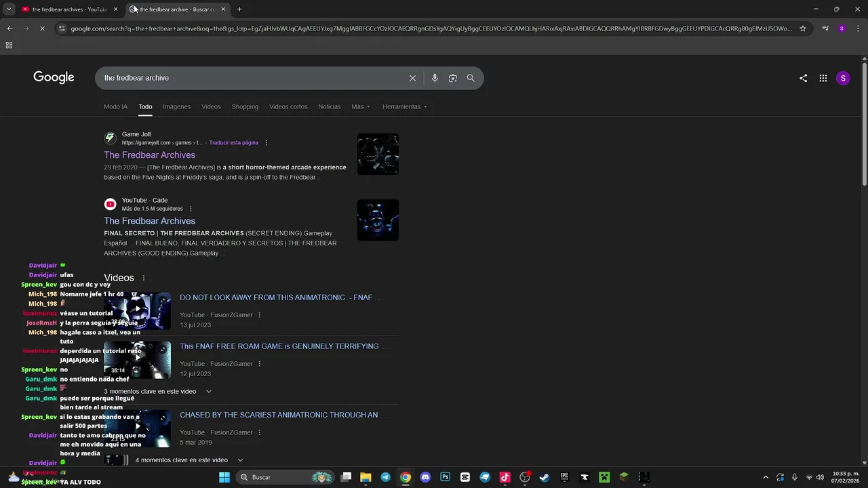Open the Google apps grid
868x488 pixels.
(x=823, y=78)
